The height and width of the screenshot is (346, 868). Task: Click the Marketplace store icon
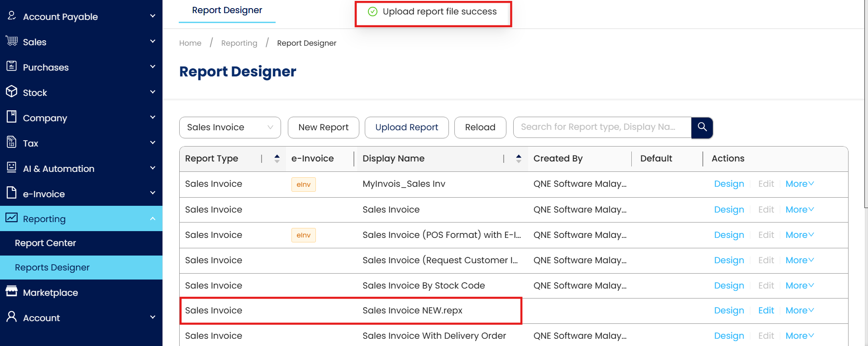pos(12,292)
